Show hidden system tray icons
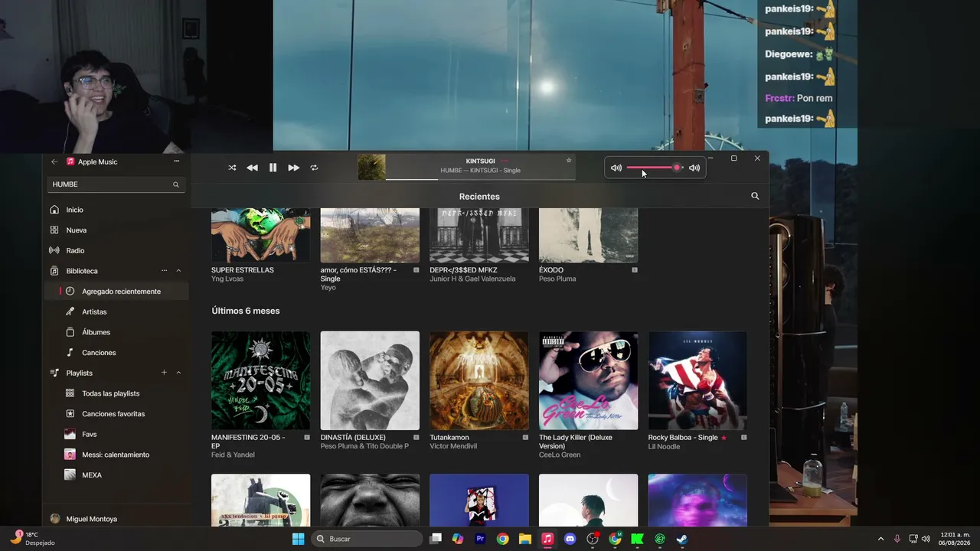The image size is (980, 551). (x=880, y=539)
